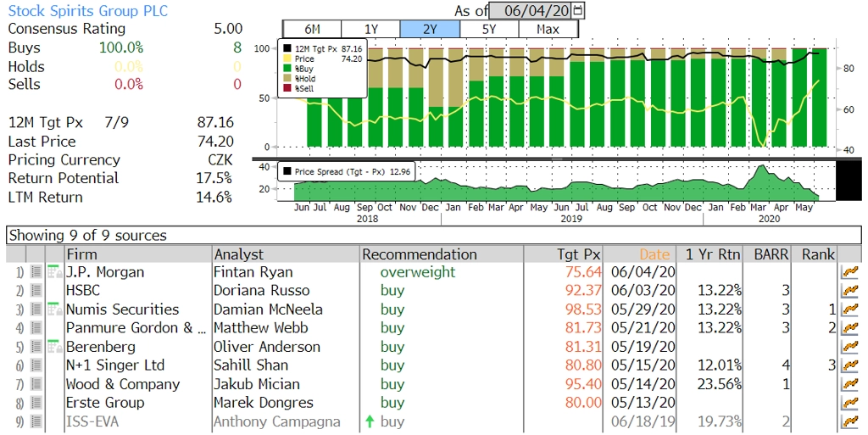Select the Showing 9 of 9 sources bar
The width and height of the screenshot is (868, 435).
[x=433, y=235]
